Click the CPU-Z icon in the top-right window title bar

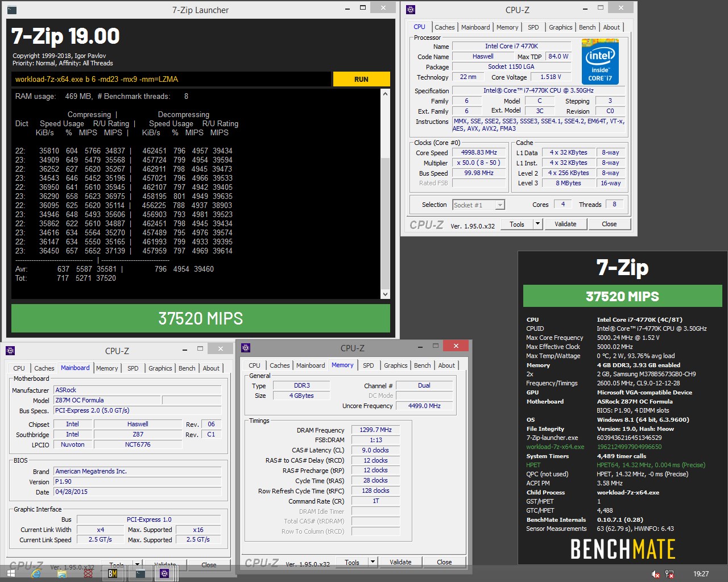pyautogui.click(x=411, y=10)
